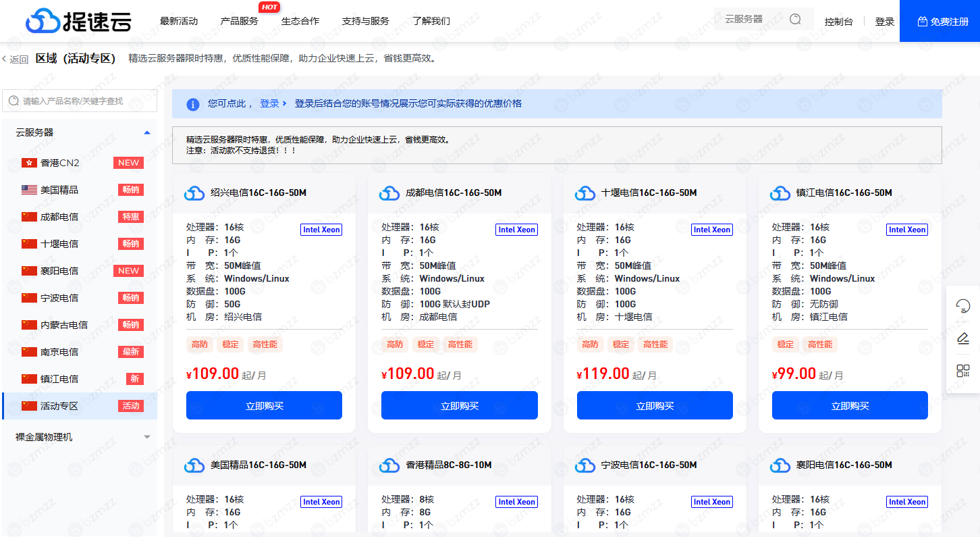
Task: Select 十堰电信 in the sidebar
Action: (x=80, y=244)
